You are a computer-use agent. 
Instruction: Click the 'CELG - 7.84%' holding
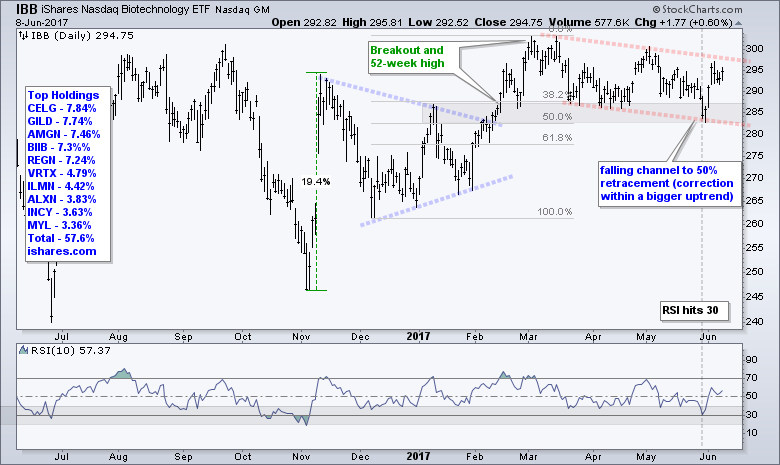point(62,108)
